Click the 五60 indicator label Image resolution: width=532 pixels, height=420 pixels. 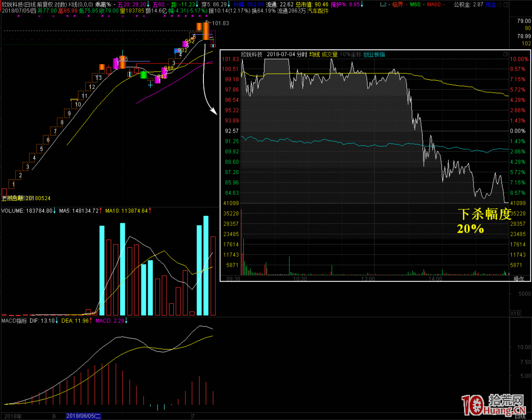[160, 5]
